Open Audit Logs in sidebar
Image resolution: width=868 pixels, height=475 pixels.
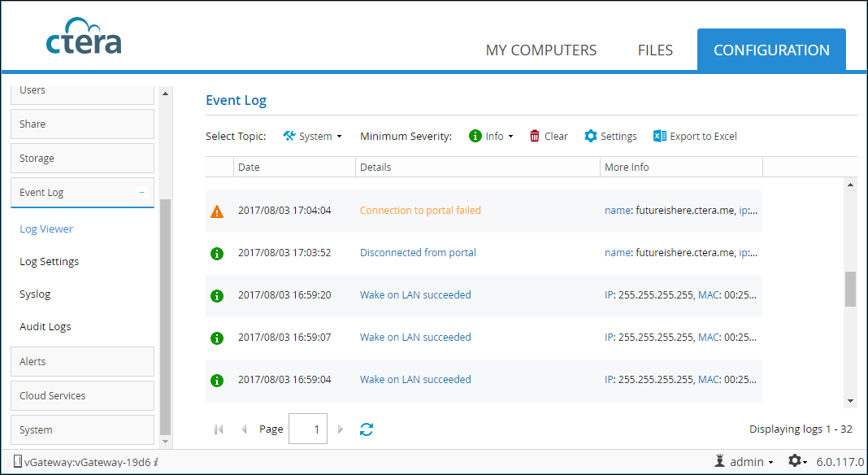point(46,327)
